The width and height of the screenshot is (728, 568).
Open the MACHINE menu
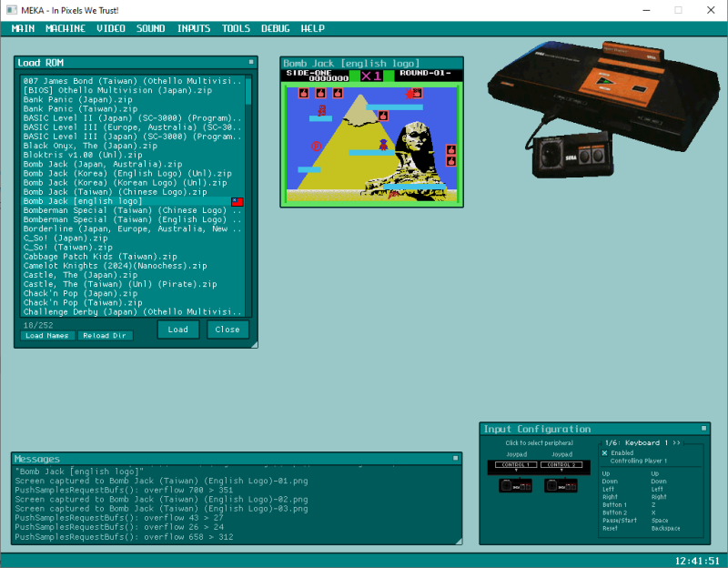pos(66,28)
